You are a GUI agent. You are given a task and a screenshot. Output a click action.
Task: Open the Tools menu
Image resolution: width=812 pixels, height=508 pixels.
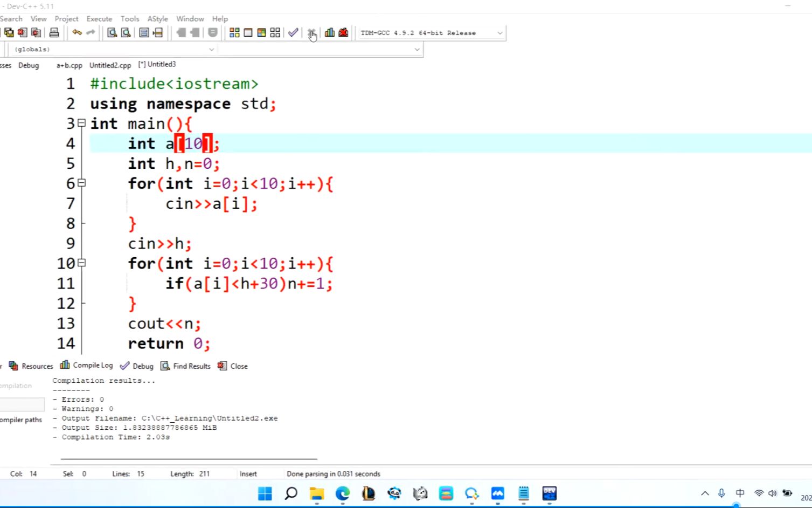[x=130, y=19]
